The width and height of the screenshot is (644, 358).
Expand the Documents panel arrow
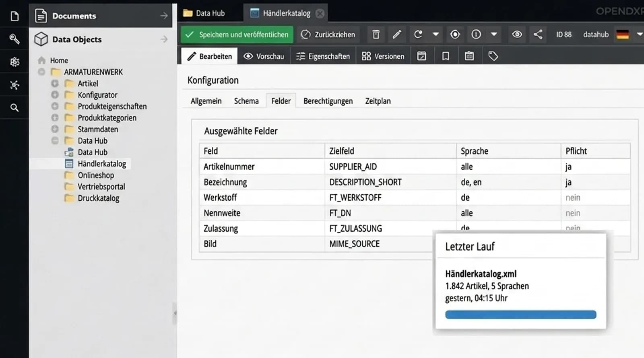[x=164, y=16]
